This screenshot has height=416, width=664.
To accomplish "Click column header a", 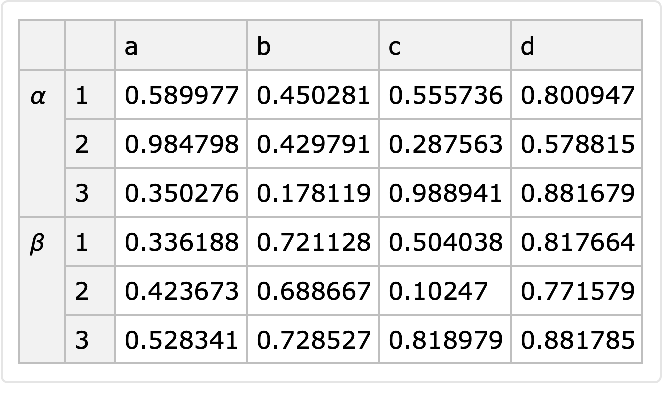I will 180,46.
